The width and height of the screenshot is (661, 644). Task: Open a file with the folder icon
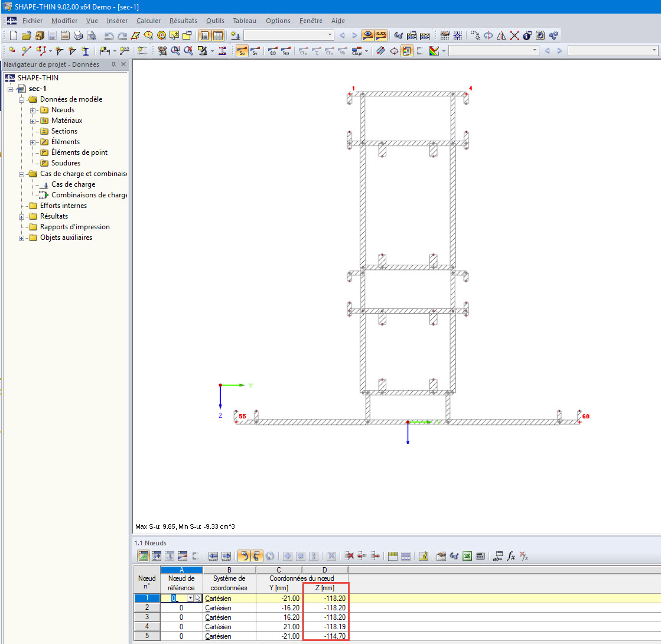click(x=27, y=35)
